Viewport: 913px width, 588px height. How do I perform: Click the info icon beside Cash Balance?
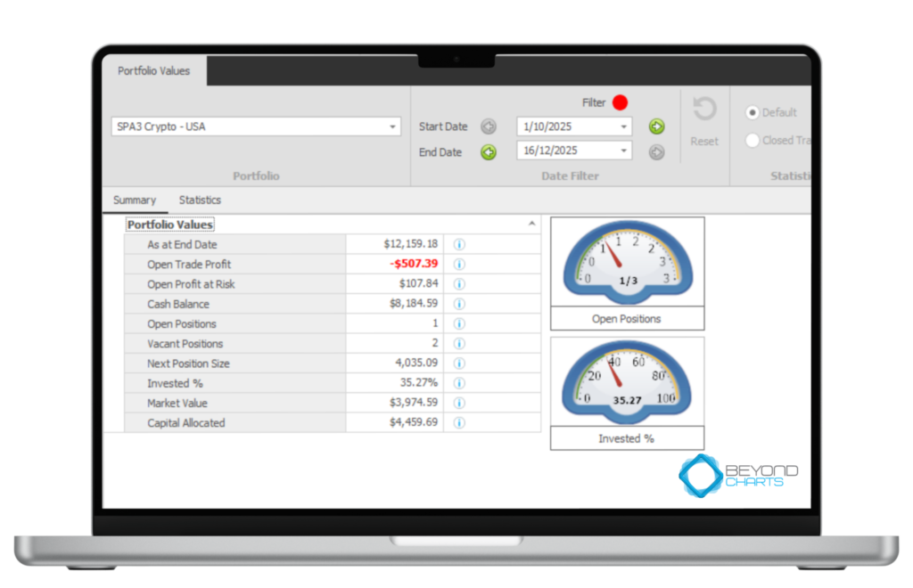point(460,305)
